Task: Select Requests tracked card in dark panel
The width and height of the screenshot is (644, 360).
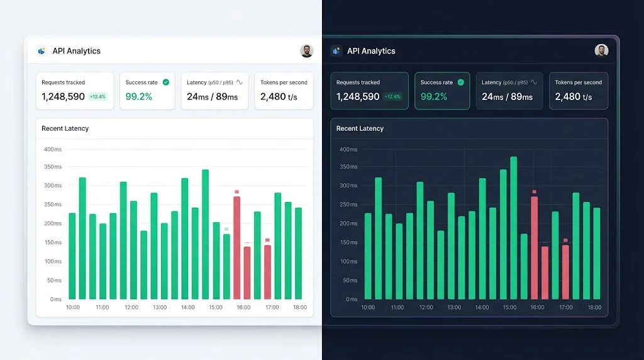Action: 370,91
